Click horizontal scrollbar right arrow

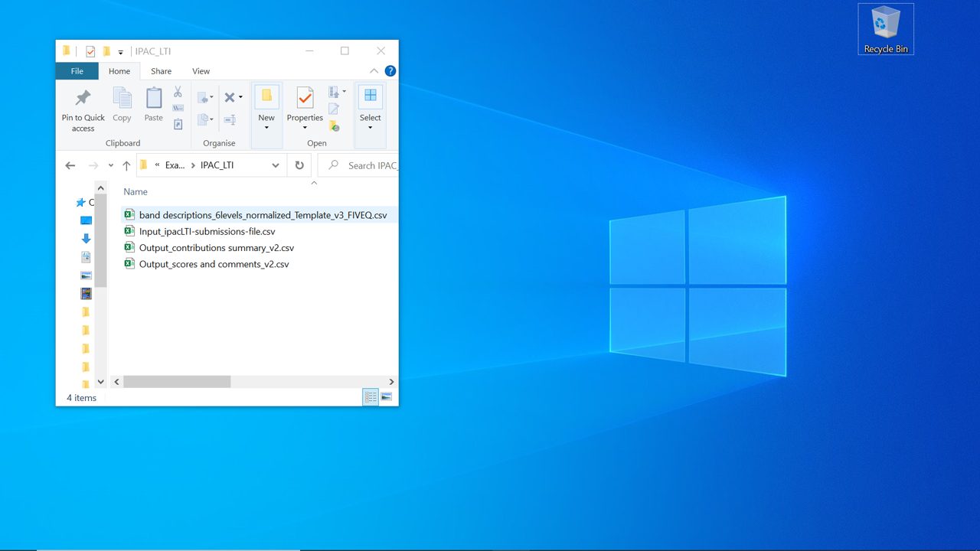(x=391, y=381)
